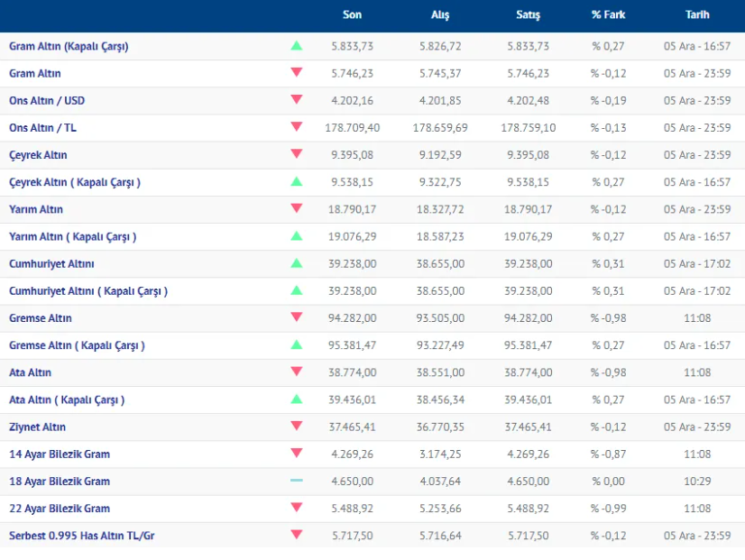
Task: Click the green up arrow for Gram Altın (Kapalı Çarşı)
Action: click(296, 46)
